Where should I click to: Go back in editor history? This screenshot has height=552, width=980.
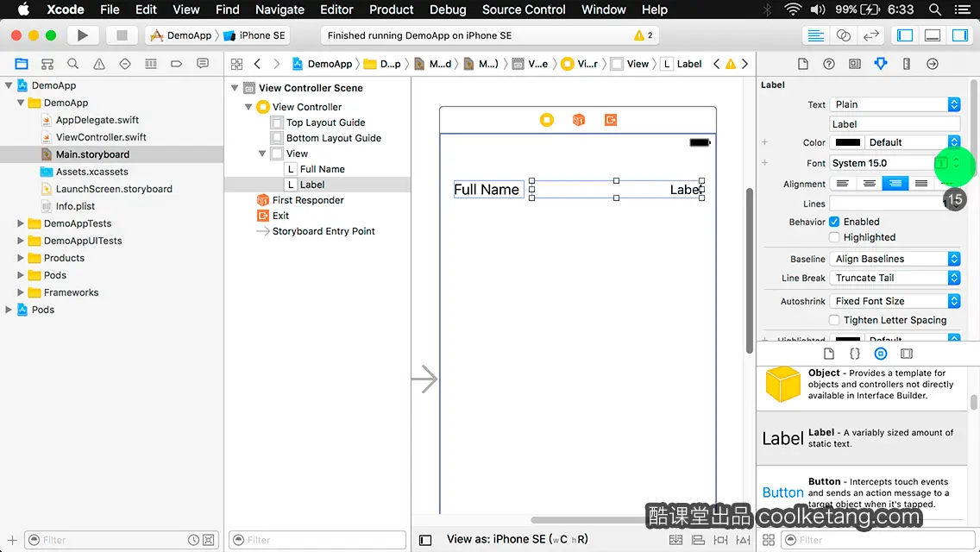coord(257,64)
